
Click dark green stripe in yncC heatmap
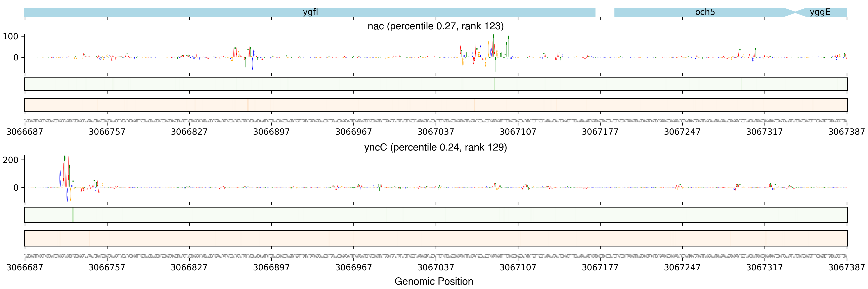73,215
